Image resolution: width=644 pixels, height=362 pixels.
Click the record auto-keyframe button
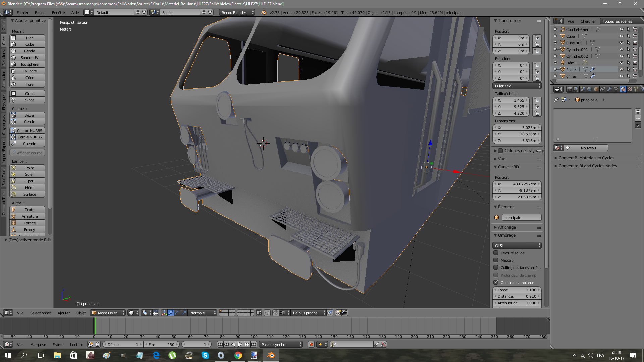[x=311, y=344]
